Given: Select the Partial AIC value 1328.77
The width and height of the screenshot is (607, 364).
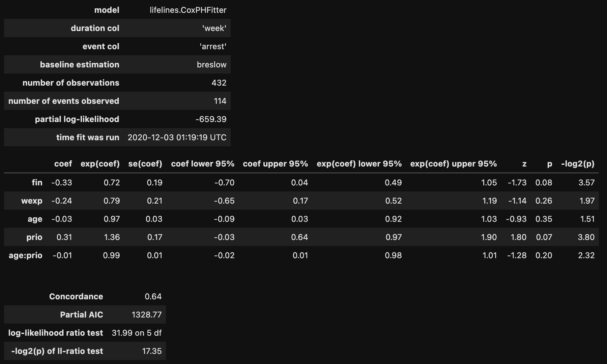Looking at the screenshot, I should [x=146, y=314].
